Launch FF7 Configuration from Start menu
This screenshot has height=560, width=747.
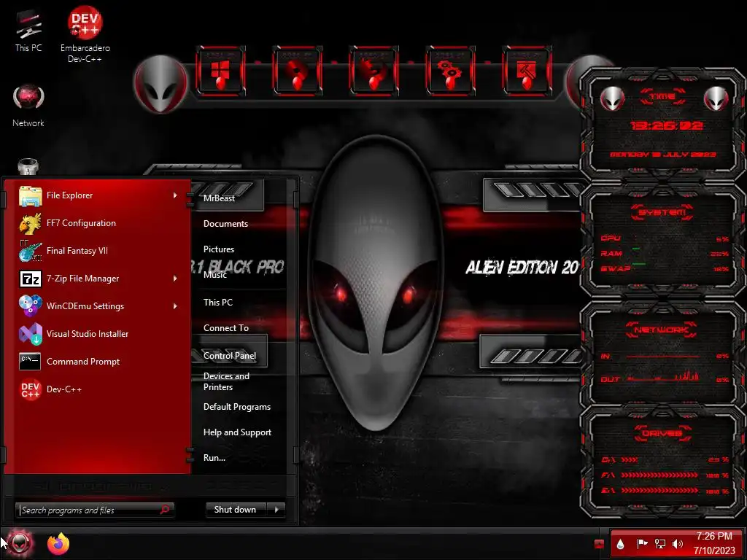coord(98,223)
